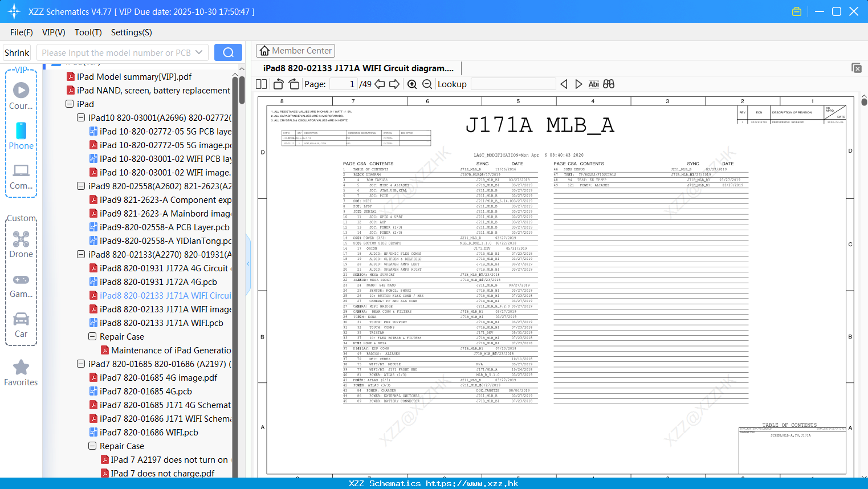
Task: Collapse the Repair Case folder under iPad8
Action: [x=92, y=336]
